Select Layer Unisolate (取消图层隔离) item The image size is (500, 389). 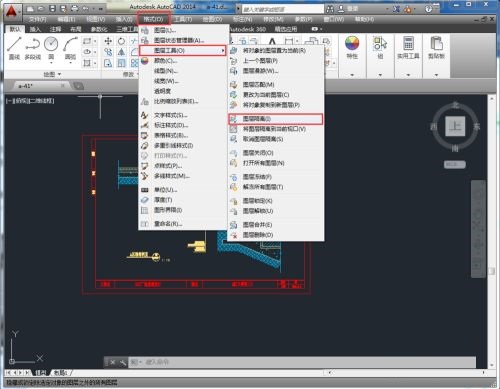(x=276, y=139)
